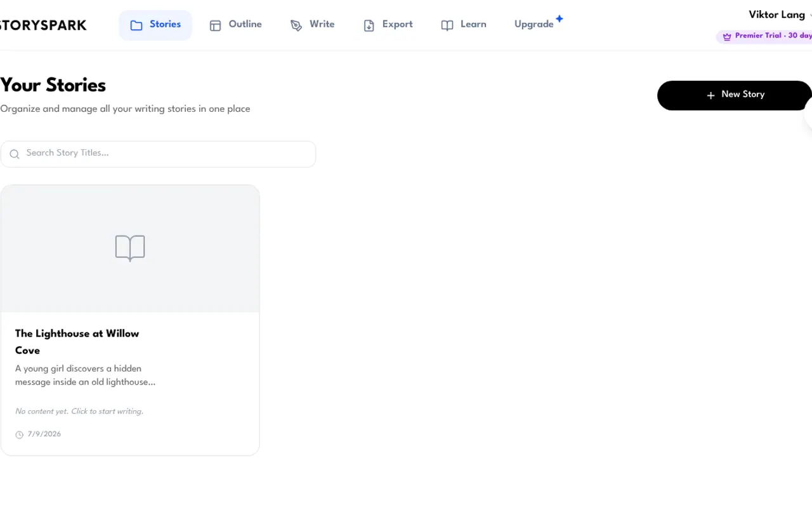
Task: Click the magnifier icon in search box
Action: 15,154
